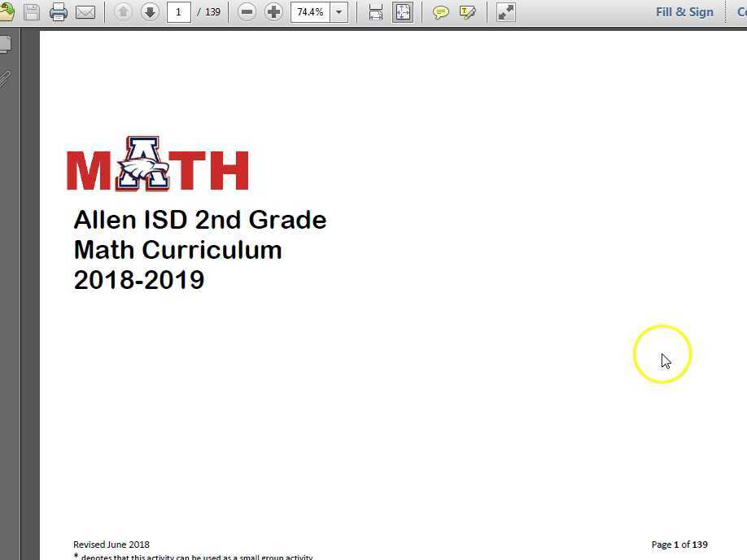Go to next page arrow
Screen dimensions: 747x560
(150, 12)
